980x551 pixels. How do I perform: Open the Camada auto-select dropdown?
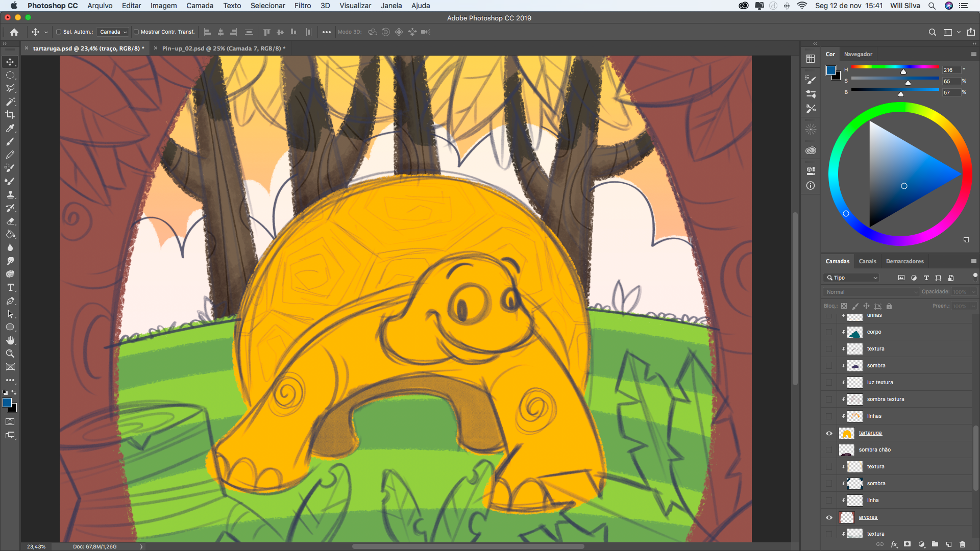coord(113,32)
